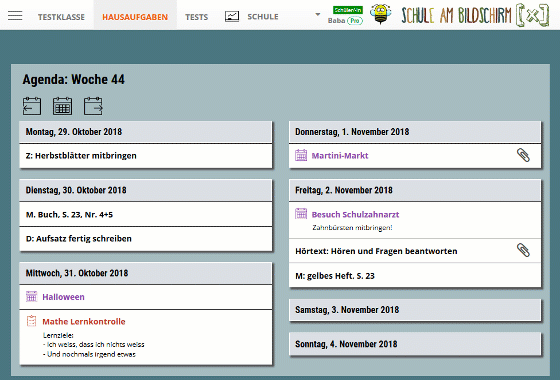Screen dimensions: 560x380
Task: Open Martini-Markt attachment paperclip
Action: pos(523,155)
